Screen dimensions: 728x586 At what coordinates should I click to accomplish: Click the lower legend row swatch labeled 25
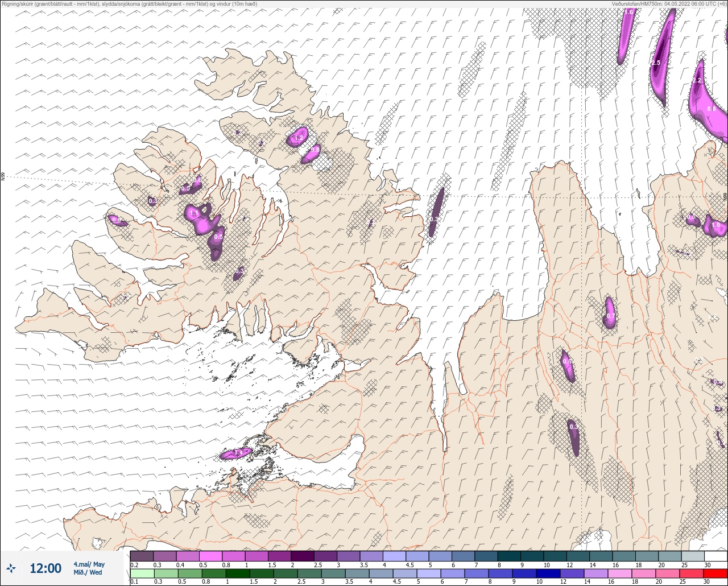[x=693, y=573]
